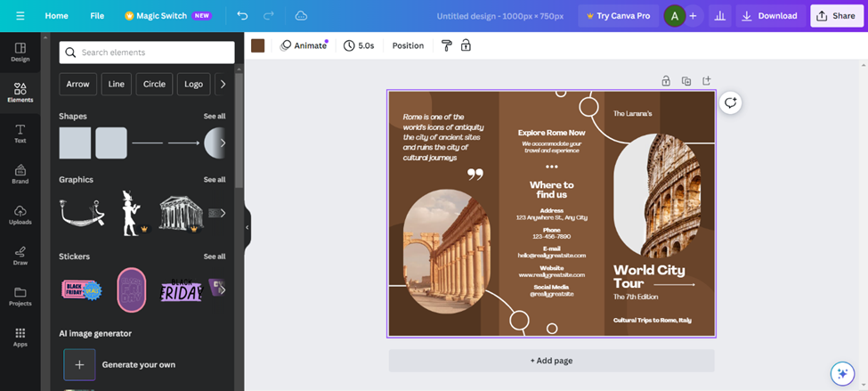Open the brown color swatch in the toolbar
868x391 pixels.
click(x=257, y=45)
